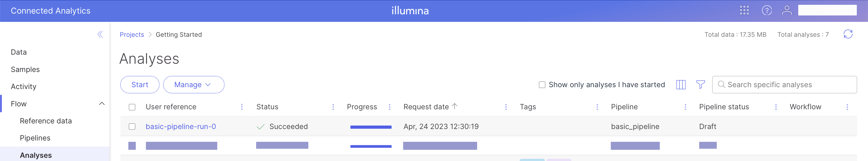Check the select-all analyses header checkbox
The image size is (868, 161).
(132, 107)
